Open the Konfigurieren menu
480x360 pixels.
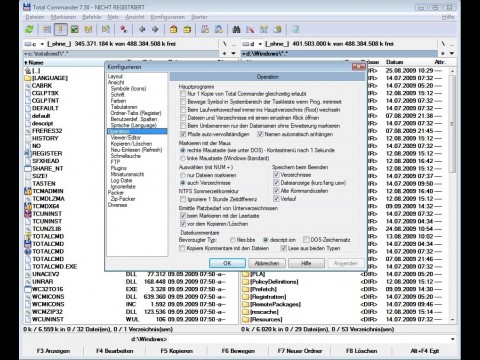coord(167,17)
